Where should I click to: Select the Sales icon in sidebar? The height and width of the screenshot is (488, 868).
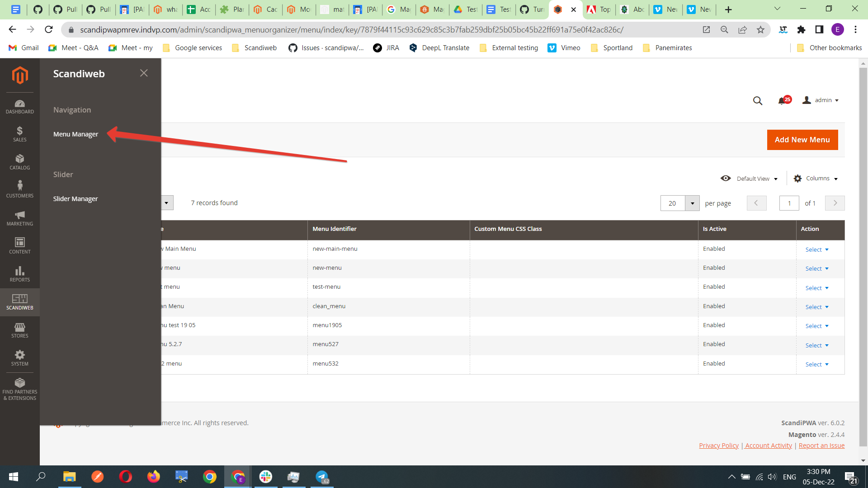coord(20,134)
